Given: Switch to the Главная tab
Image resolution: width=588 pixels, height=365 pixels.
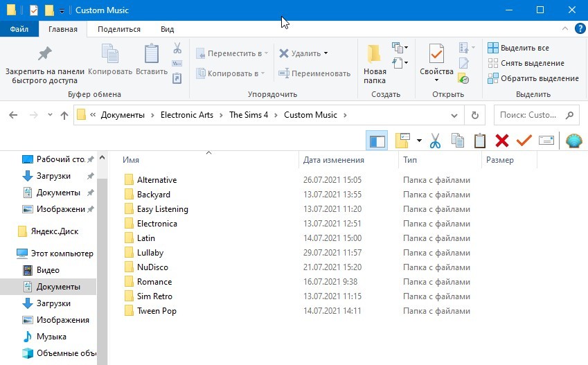Looking at the screenshot, I should pyautogui.click(x=62, y=29).
